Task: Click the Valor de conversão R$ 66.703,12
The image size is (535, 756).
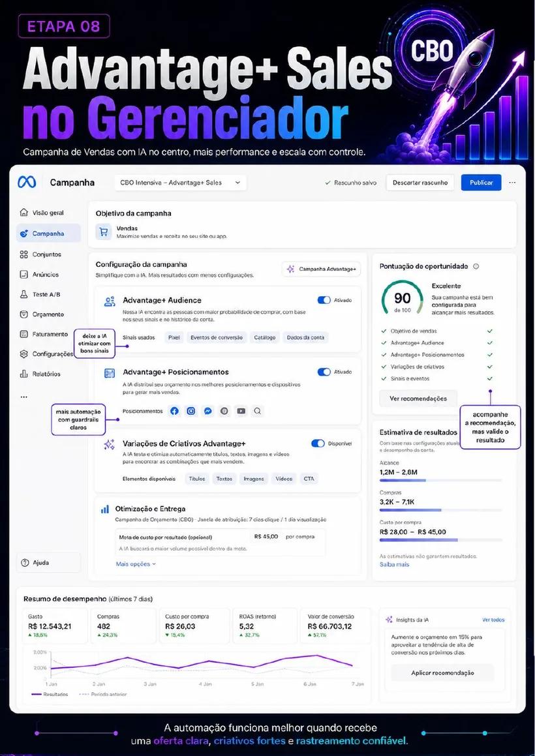Action: point(329,626)
